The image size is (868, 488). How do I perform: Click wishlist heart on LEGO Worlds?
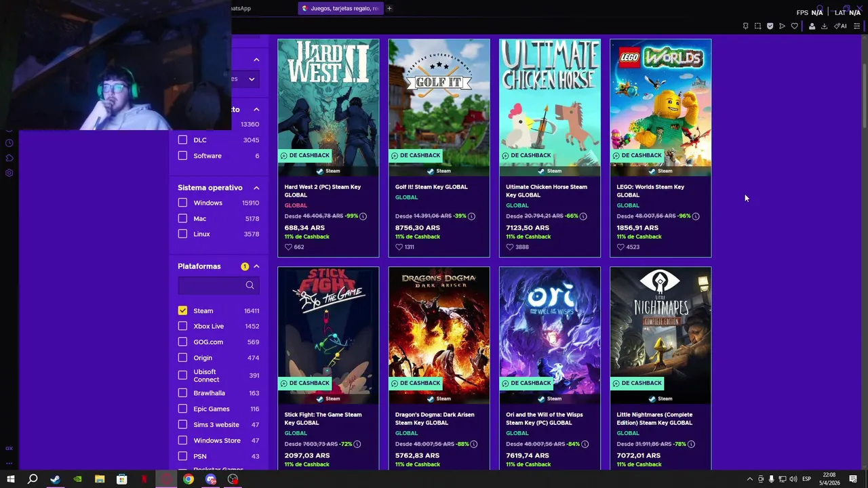click(x=620, y=247)
